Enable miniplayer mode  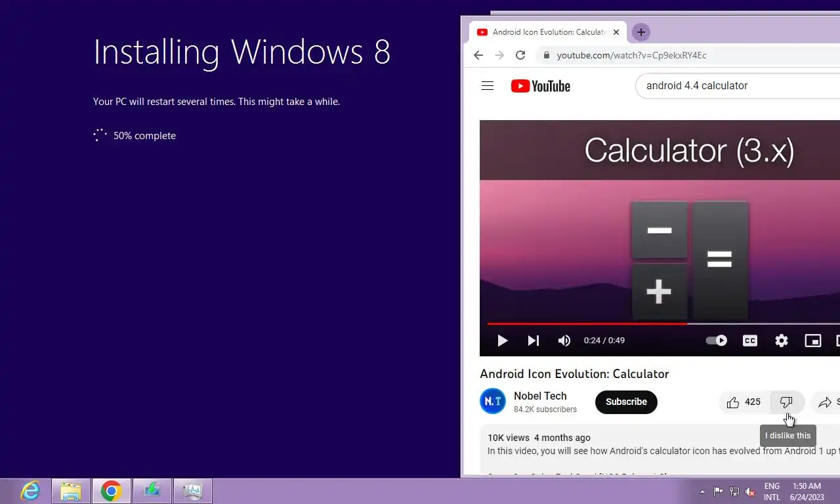[x=813, y=341]
